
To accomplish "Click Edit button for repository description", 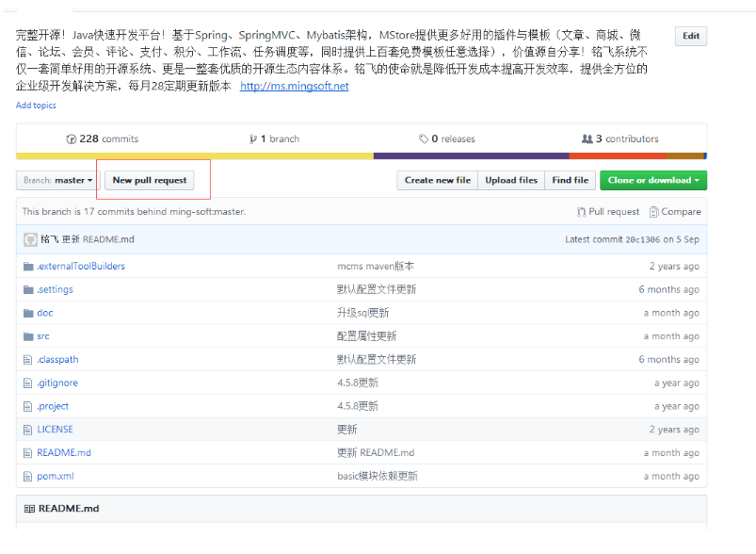I will coord(690,37).
